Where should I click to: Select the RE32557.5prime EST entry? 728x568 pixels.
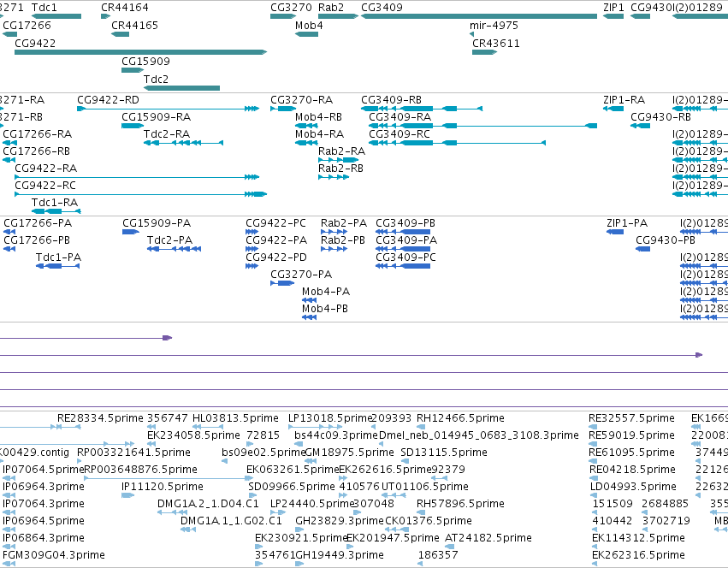[631, 418]
